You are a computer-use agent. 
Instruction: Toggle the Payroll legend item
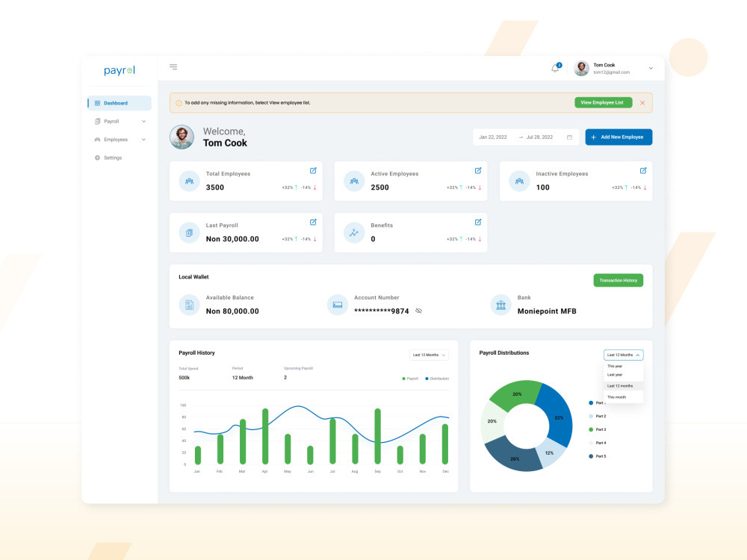pos(410,379)
